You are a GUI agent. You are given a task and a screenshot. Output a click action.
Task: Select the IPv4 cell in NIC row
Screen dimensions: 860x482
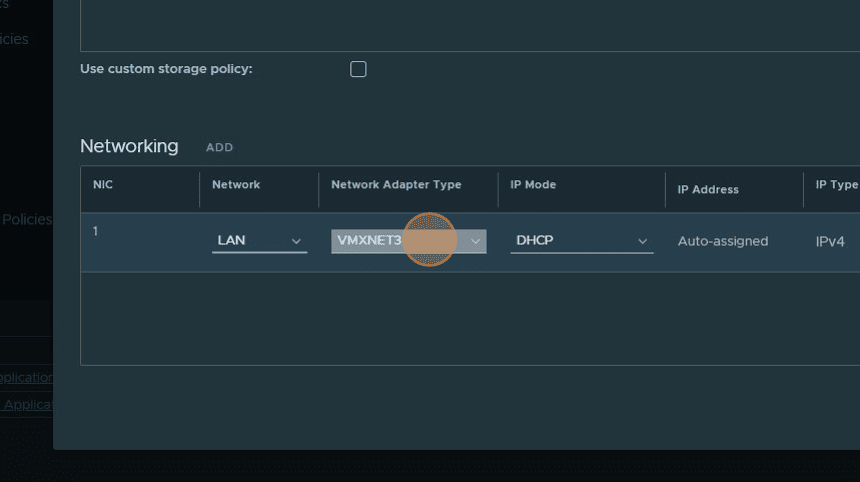coord(830,241)
